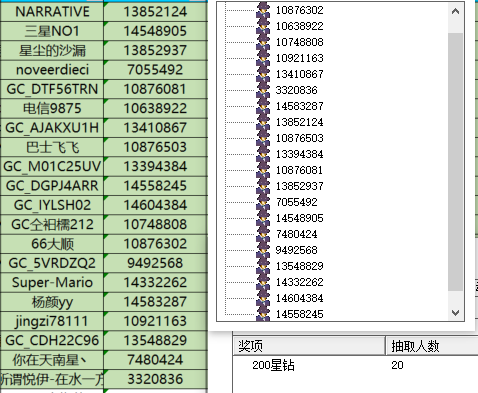The height and width of the screenshot is (393, 478).
Task: Select tree entry 13852124
Action: click(299, 122)
